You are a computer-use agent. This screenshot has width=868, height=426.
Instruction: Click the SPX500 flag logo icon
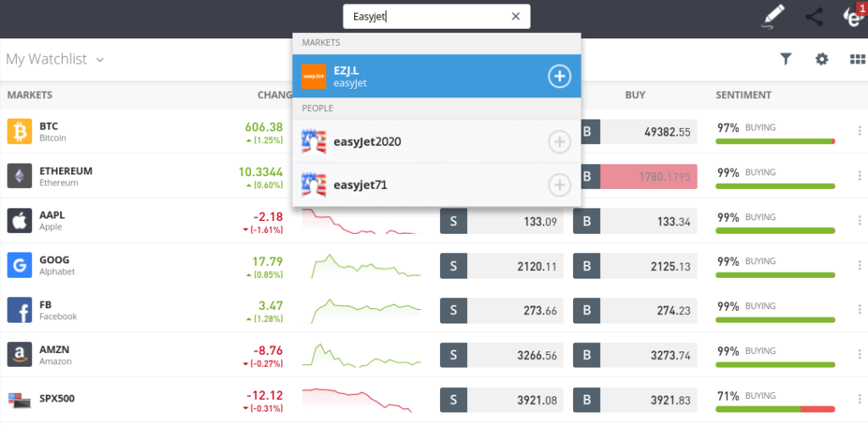pos(19,400)
